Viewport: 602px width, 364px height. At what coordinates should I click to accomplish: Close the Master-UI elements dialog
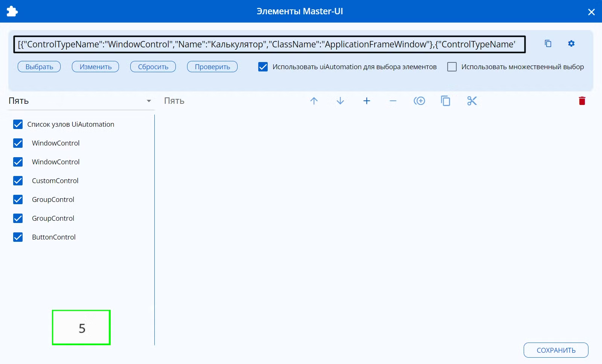click(591, 12)
